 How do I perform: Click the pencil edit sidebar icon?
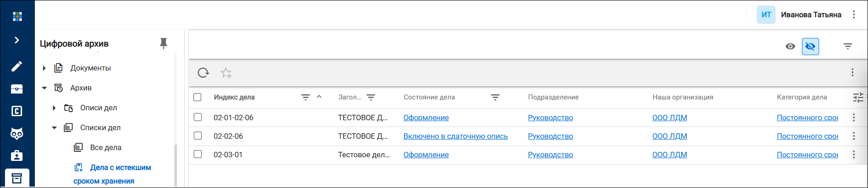(x=17, y=66)
